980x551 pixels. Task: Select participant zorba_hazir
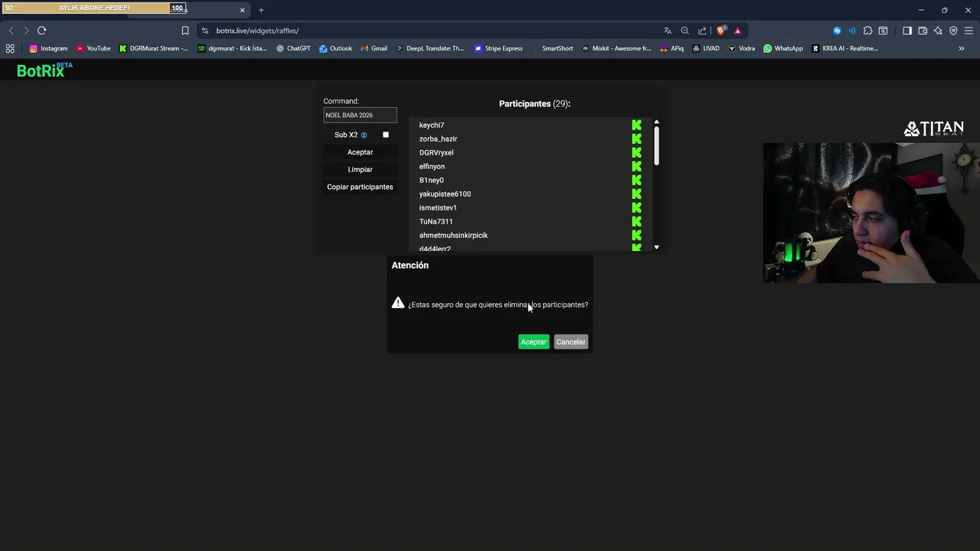(438, 139)
